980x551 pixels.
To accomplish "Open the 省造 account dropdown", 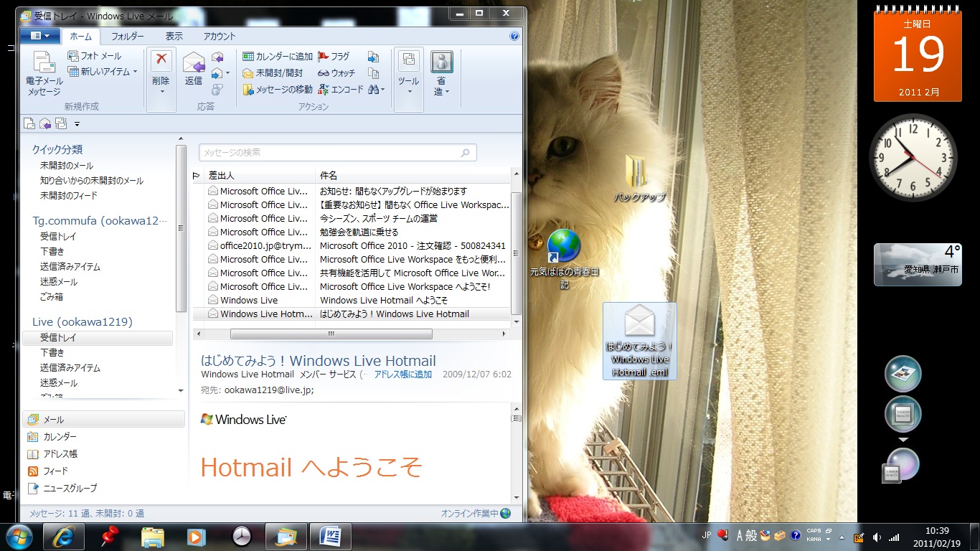I will 442,74.
